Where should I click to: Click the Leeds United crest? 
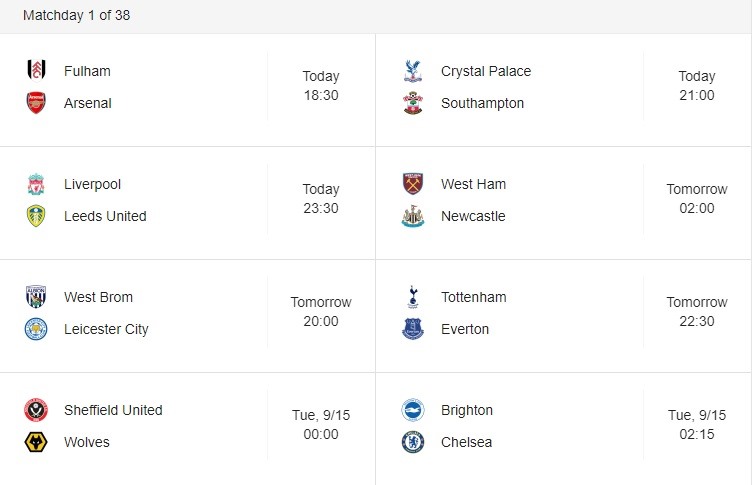point(36,216)
